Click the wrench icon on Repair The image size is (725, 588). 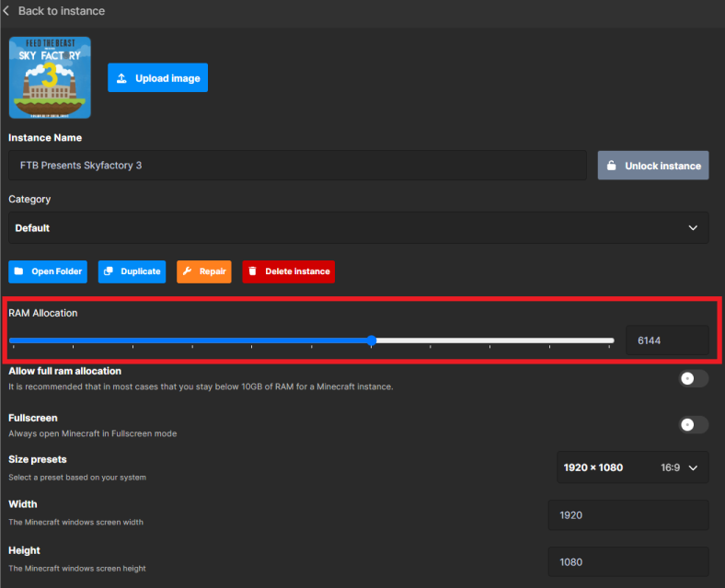pyautogui.click(x=187, y=271)
